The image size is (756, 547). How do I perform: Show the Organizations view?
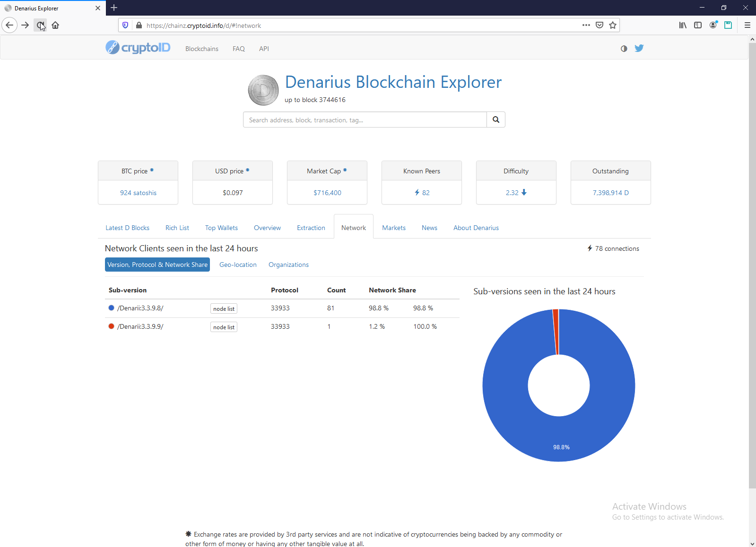click(x=288, y=265)
